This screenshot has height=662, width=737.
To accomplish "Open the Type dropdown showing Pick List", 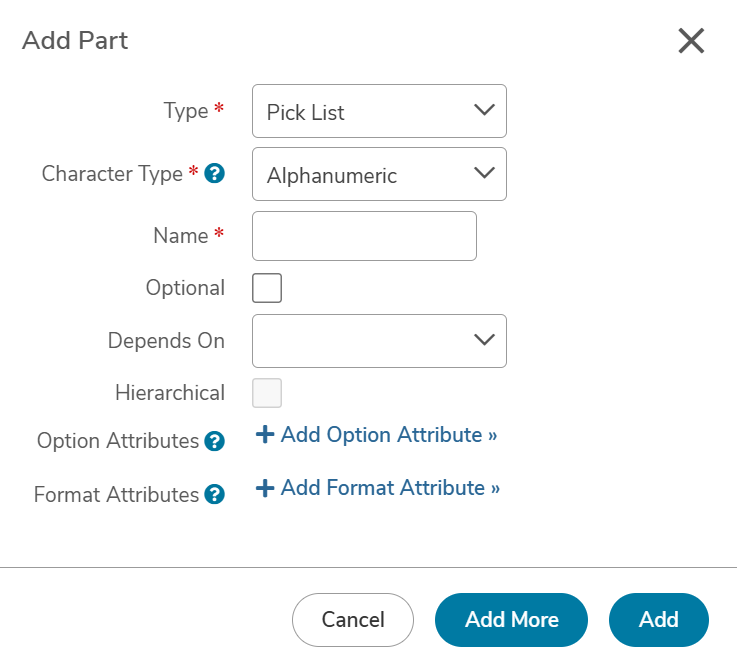I will 379,111.
